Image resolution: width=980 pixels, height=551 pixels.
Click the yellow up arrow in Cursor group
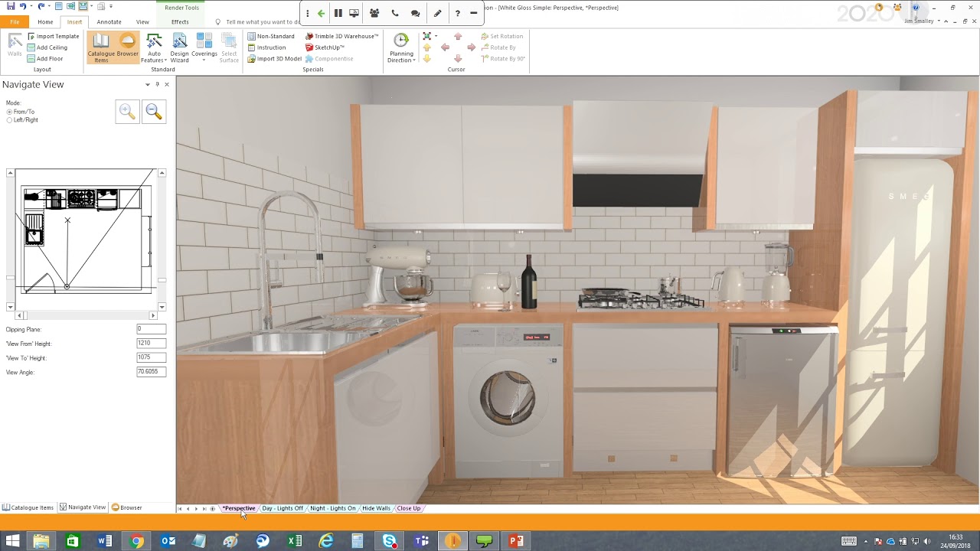427,47
